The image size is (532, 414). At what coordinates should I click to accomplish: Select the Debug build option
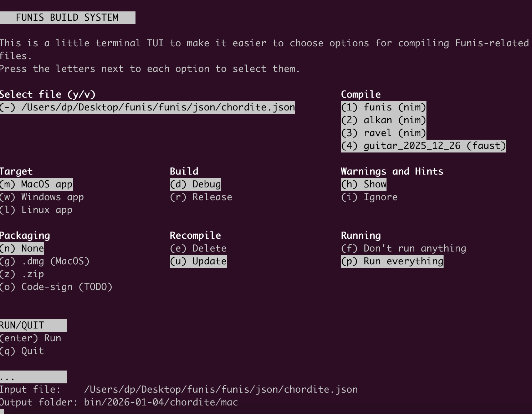click(x=195, y=184)
